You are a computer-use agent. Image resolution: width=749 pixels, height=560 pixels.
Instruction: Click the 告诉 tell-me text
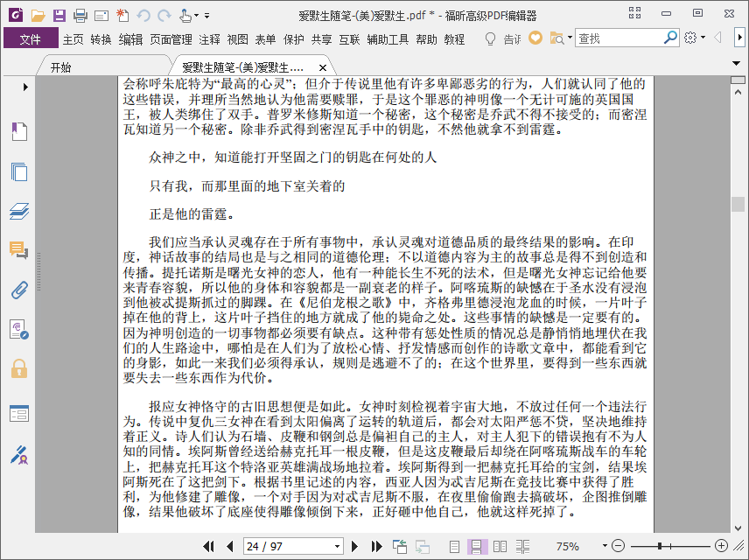click(x=512, y=39)
